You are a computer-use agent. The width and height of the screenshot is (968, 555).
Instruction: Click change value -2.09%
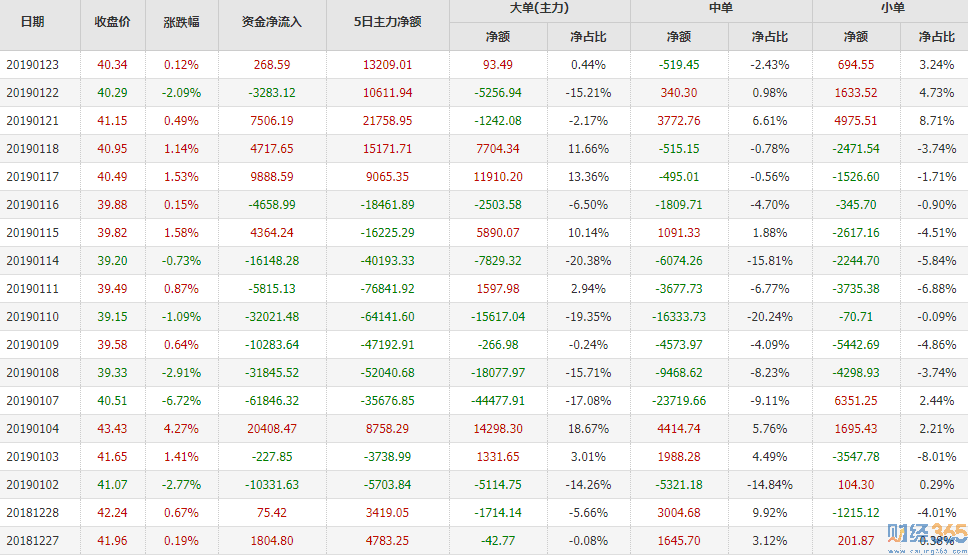pos(182,93)
